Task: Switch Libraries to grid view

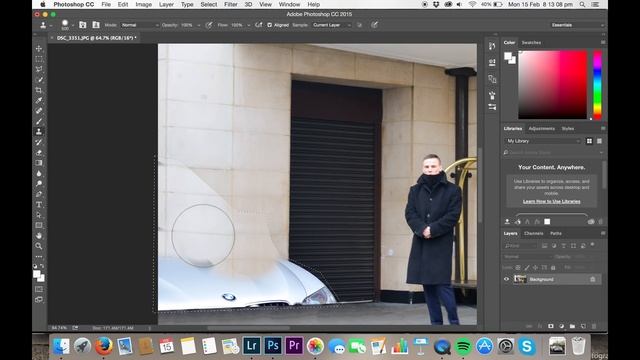Action: pos(589,141)
